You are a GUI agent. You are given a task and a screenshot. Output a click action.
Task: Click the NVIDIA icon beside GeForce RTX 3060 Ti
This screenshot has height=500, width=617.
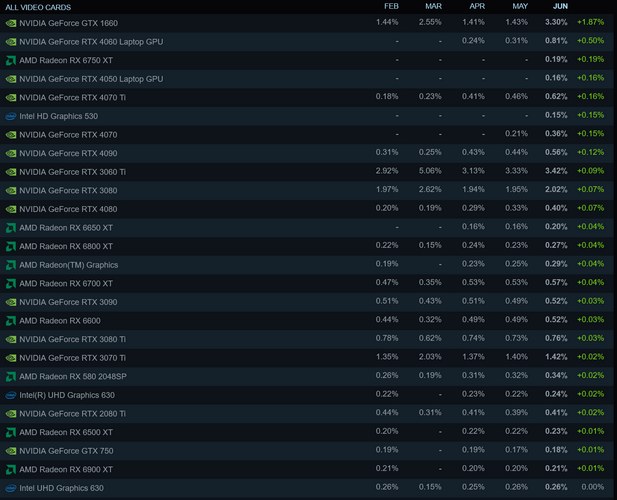coord(11,172)
